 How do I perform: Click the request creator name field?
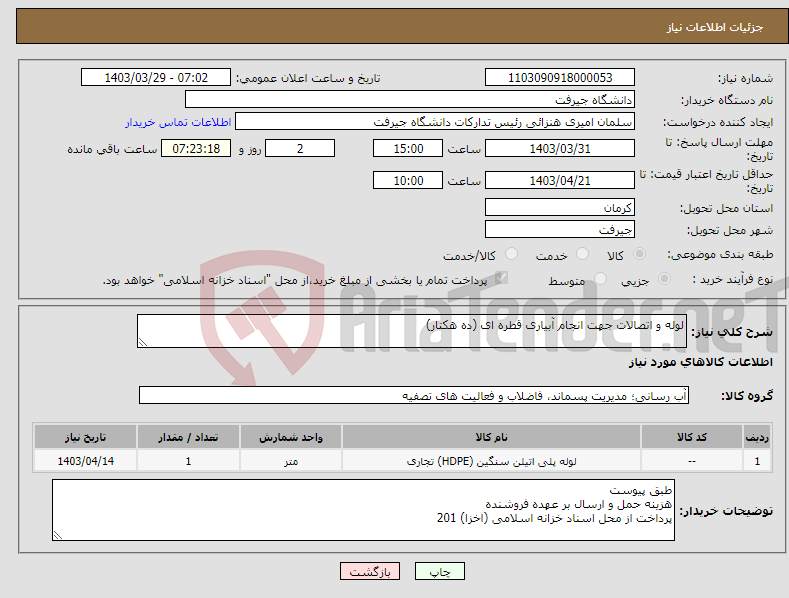[435, 121]
